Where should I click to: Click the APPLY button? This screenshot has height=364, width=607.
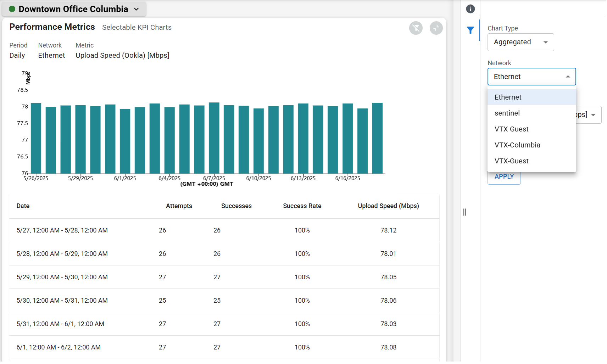pos(504,177)
